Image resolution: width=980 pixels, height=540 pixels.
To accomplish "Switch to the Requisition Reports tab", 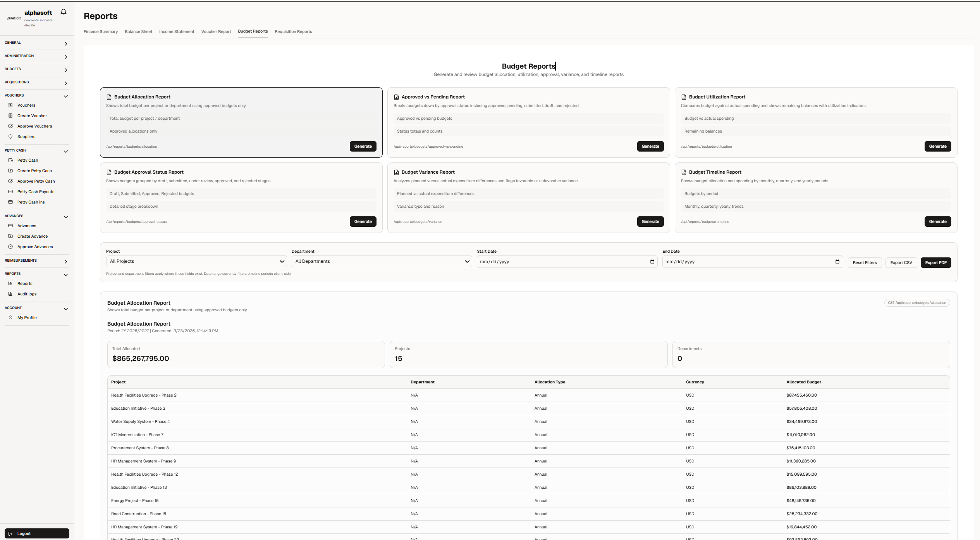I will 293,32.
